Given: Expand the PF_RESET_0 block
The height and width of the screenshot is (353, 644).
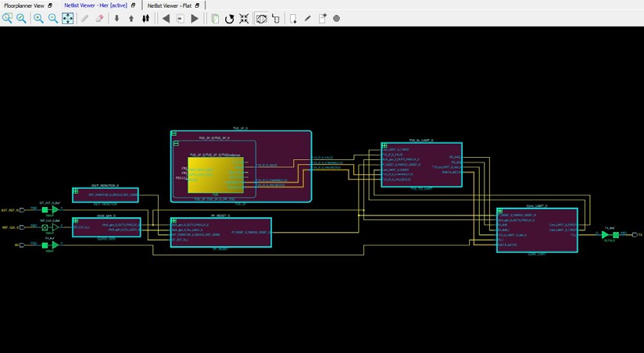Looking at the screenshot, I should (x=174, y=221).
